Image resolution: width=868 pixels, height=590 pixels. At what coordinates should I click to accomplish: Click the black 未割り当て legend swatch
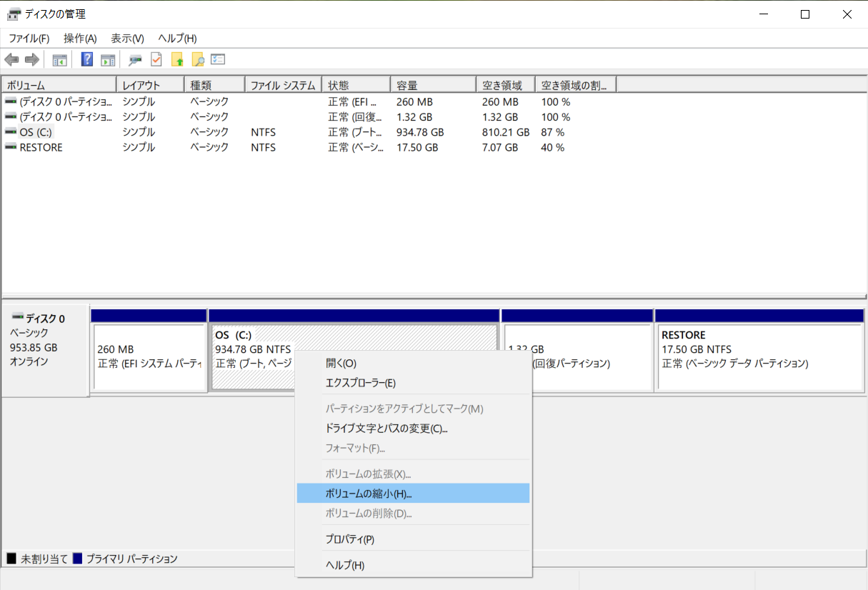[11, 559]
